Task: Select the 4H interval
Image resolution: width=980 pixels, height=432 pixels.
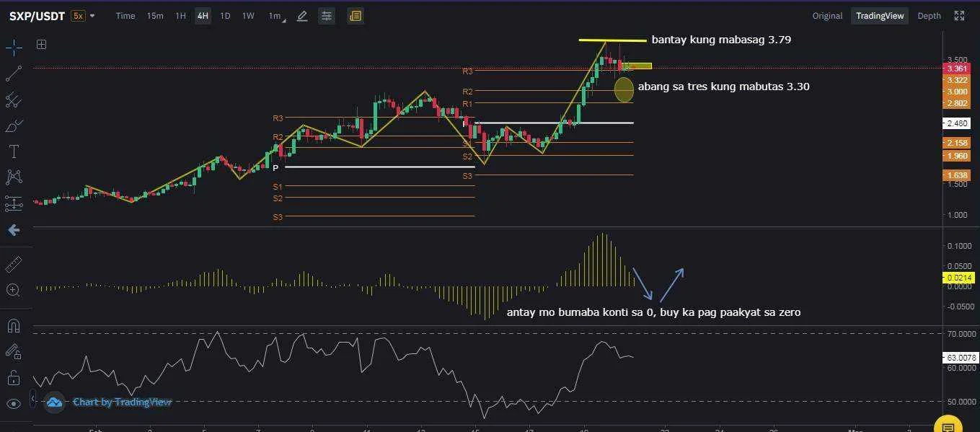Action: (203, 16)
